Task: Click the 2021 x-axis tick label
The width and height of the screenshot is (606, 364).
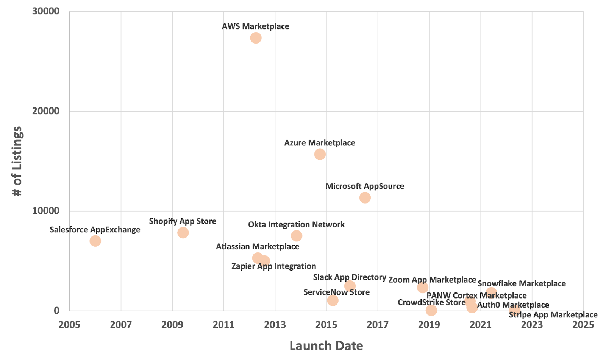Action: pos(481,325)
